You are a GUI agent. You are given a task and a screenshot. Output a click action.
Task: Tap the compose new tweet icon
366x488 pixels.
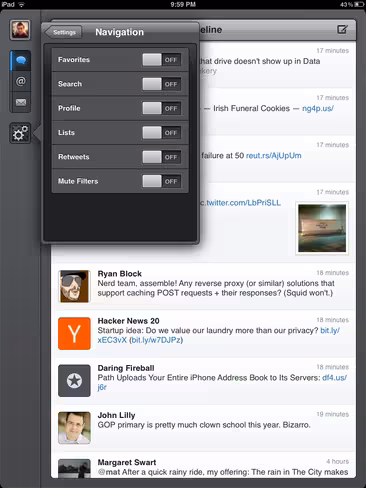coord(342,29)
